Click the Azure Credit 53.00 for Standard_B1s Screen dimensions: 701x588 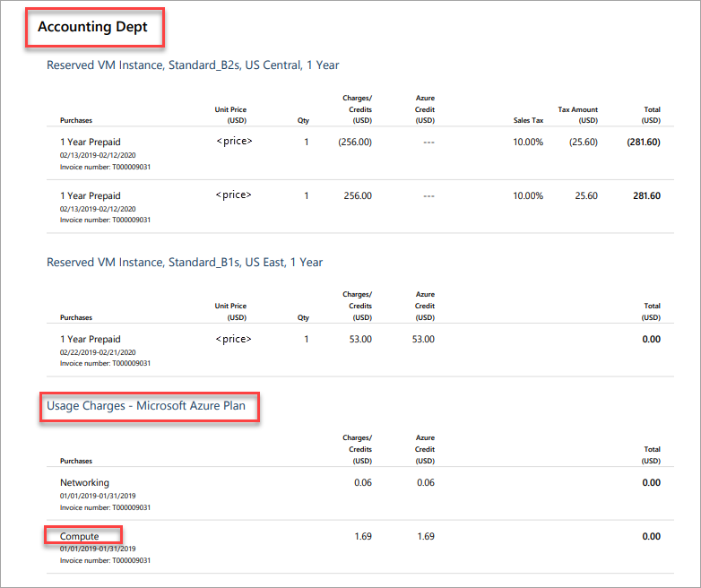[421, 339]
